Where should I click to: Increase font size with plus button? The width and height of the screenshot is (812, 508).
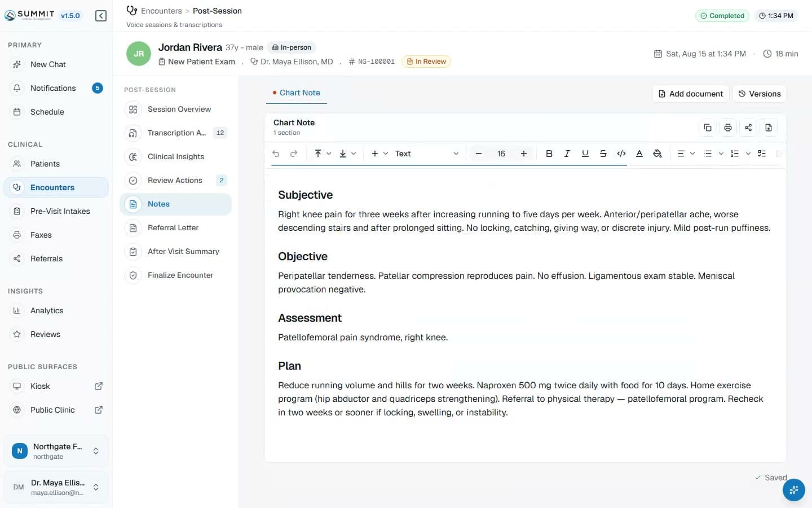(524, 154)
